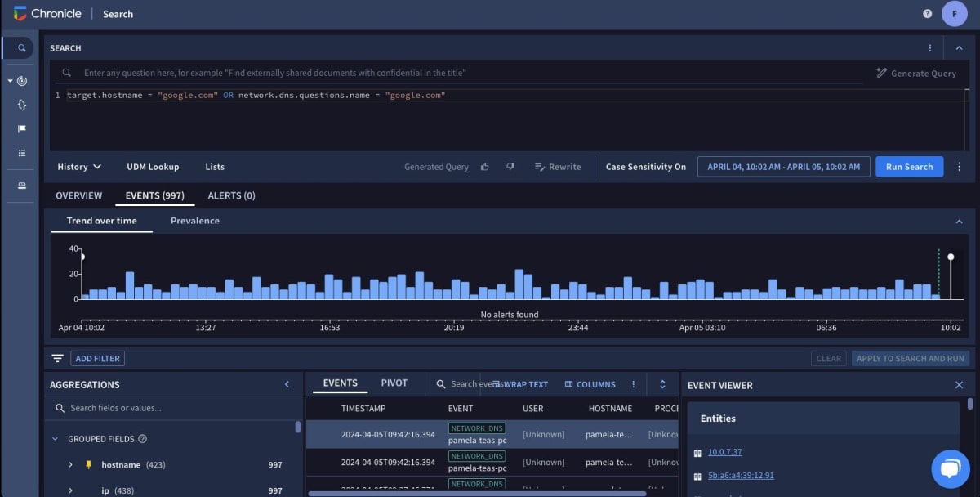Click the HOSTNAME column header
The image size is (980, 497).
[x=610, y=408]
